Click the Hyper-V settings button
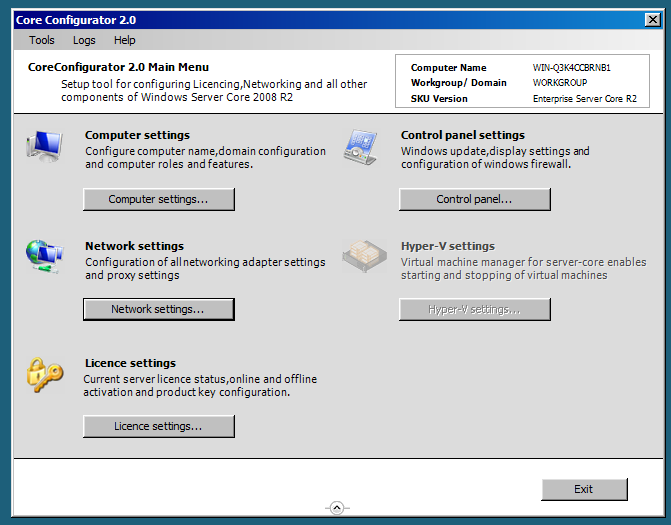Image resolution: width=671 pixels, height=525 pixels. pyautogui.click(x=475, y=309)
